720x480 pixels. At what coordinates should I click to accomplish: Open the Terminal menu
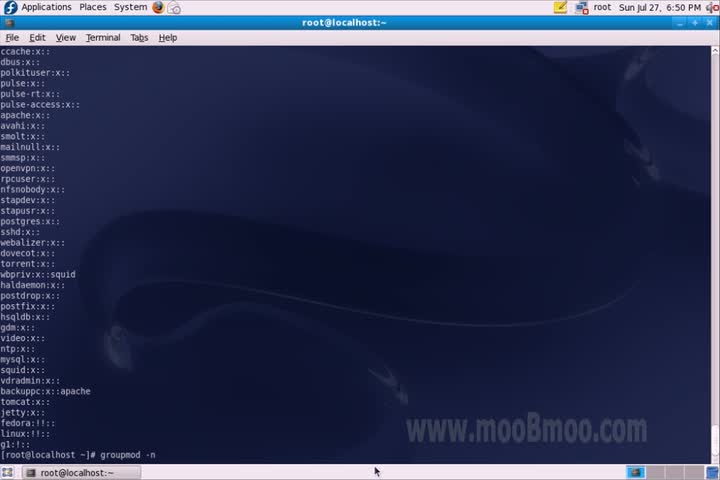pyautogui.click(x=103, y=38)
